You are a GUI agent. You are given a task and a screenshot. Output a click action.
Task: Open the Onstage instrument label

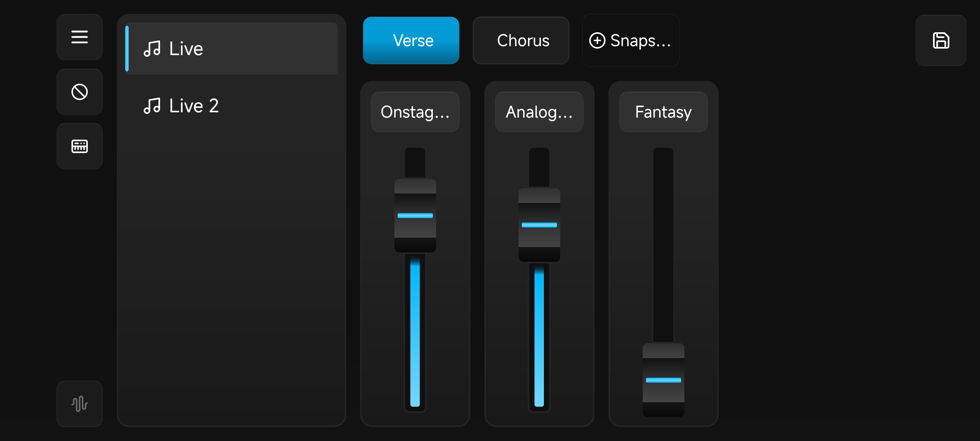pyautogui.click(x=415, y=112)
